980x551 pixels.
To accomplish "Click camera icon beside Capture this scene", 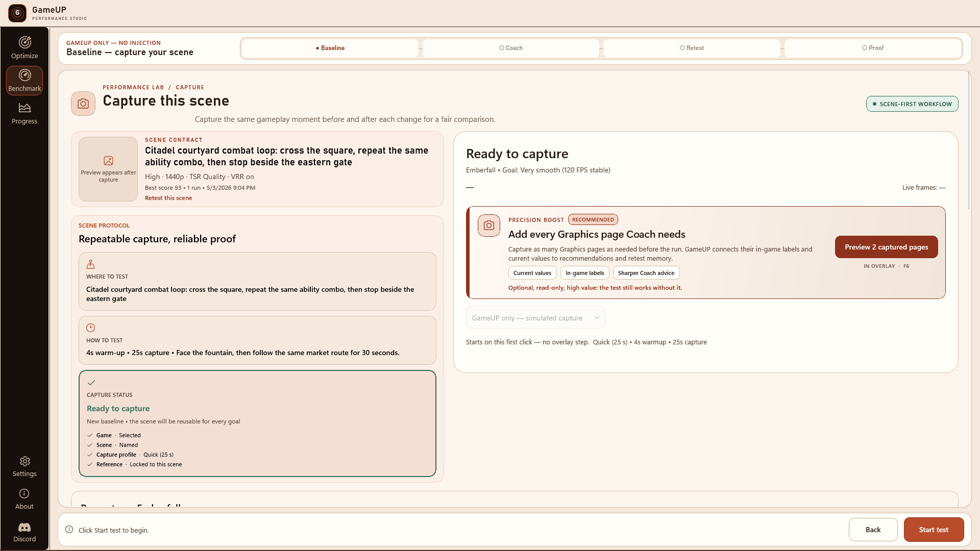I will [x=83, y=104].
